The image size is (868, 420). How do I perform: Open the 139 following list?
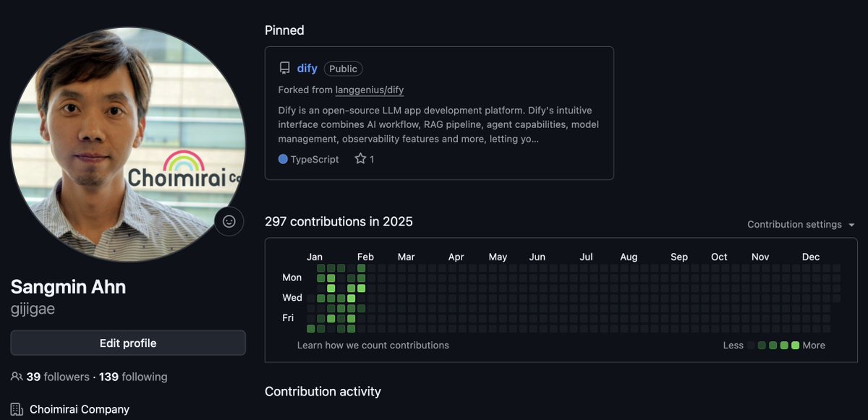pos(133,377)
